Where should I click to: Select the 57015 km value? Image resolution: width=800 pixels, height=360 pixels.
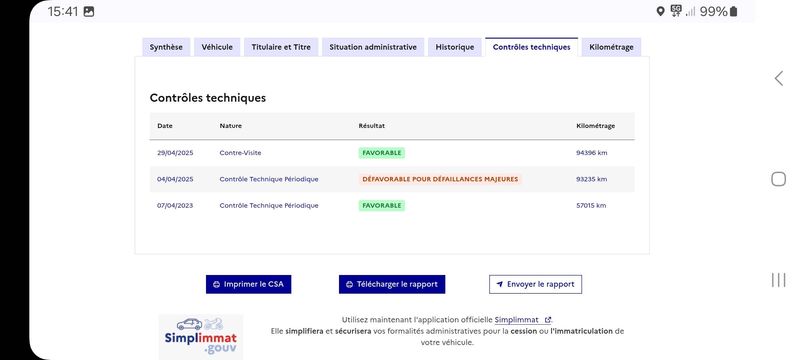pyautogui.click(x=591, y=206)
